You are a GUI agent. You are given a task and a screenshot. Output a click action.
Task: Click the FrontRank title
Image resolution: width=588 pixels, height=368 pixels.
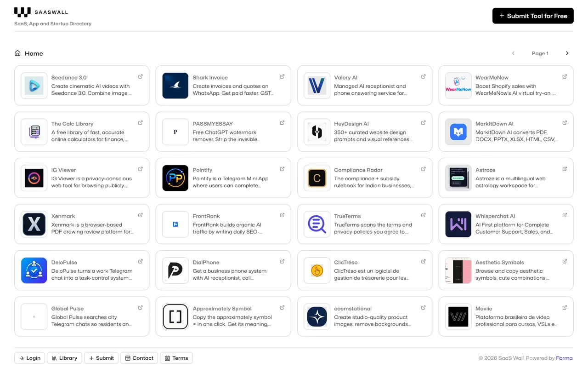click(206, 216)
